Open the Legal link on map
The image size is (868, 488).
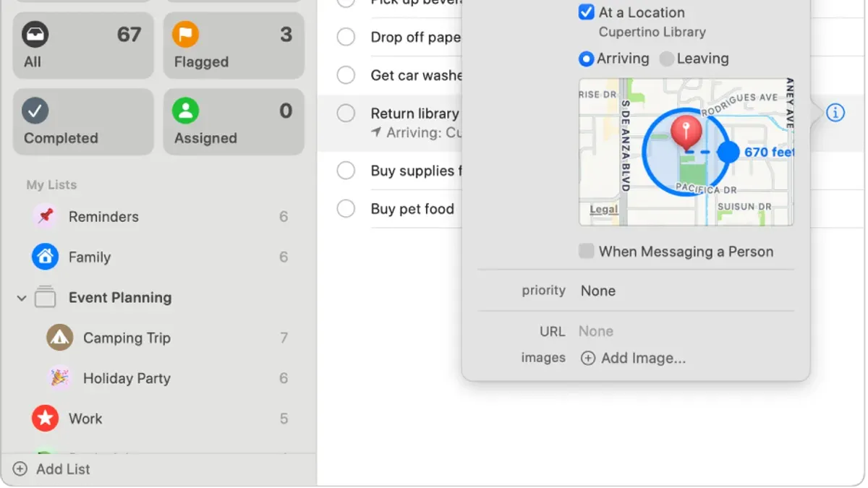coord(604,210)
